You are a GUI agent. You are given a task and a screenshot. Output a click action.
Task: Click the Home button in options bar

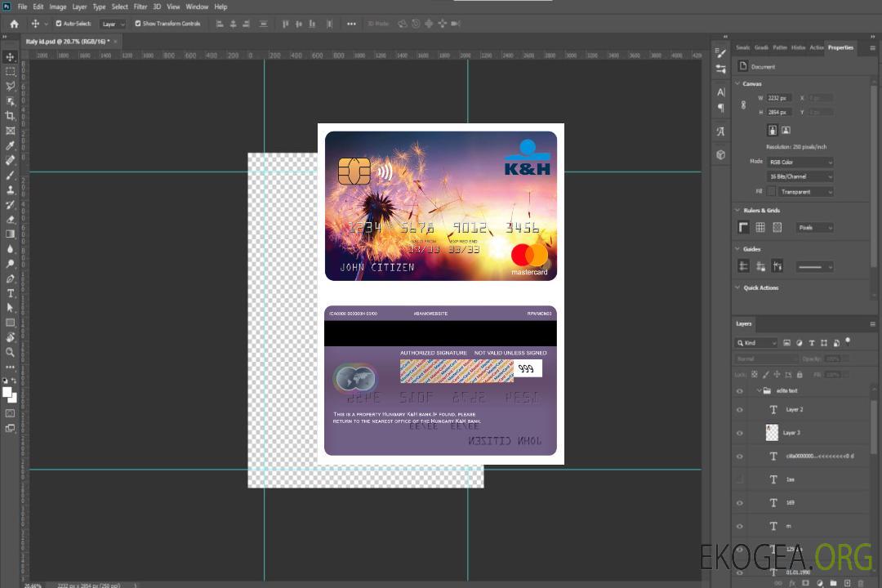click(14, 24)
